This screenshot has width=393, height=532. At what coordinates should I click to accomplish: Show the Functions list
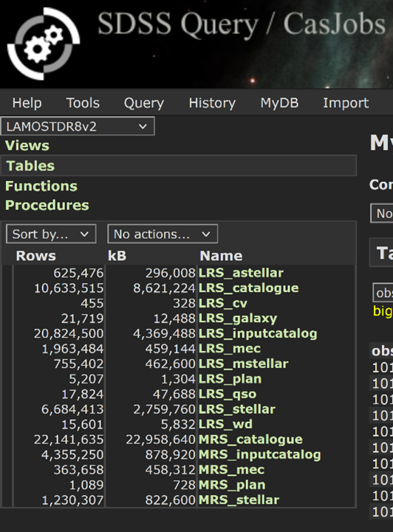(x=41, y=186)
